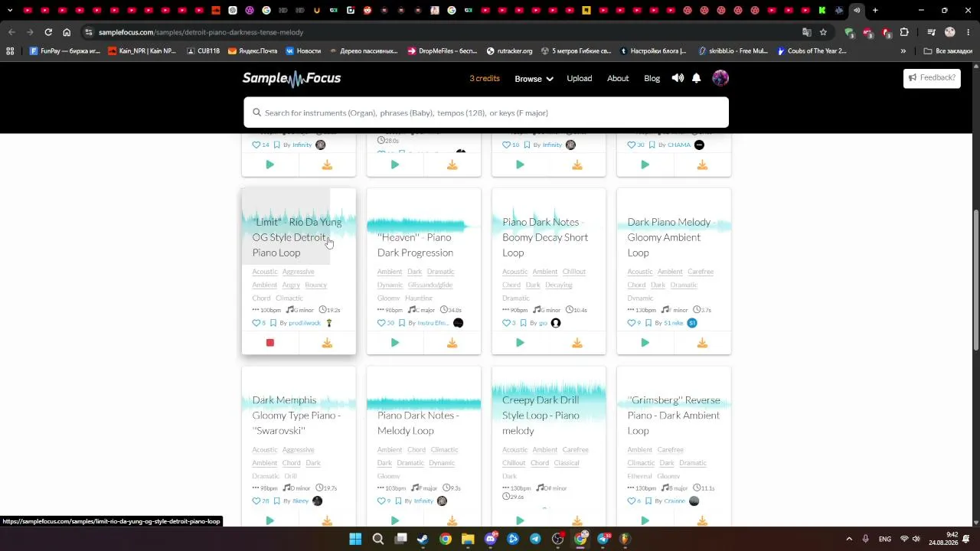Image resolution: width=980 pixels, height=551 pixels.
Task: Download Dark Piano Melody Gloomy Ambient Loop
Action: click(702, 343)
